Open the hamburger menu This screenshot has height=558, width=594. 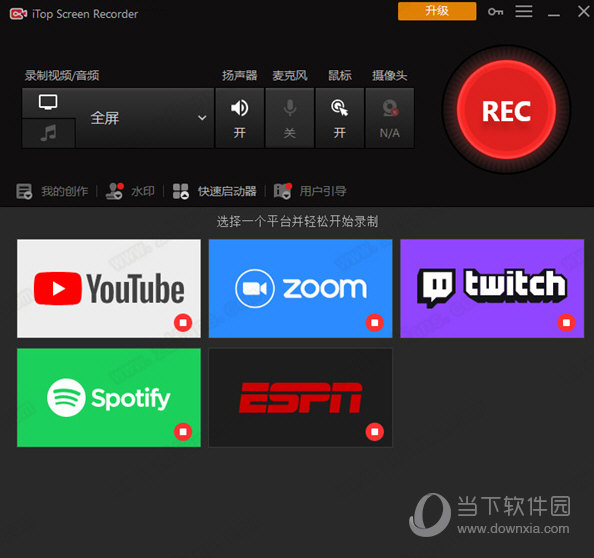[524, 11]
